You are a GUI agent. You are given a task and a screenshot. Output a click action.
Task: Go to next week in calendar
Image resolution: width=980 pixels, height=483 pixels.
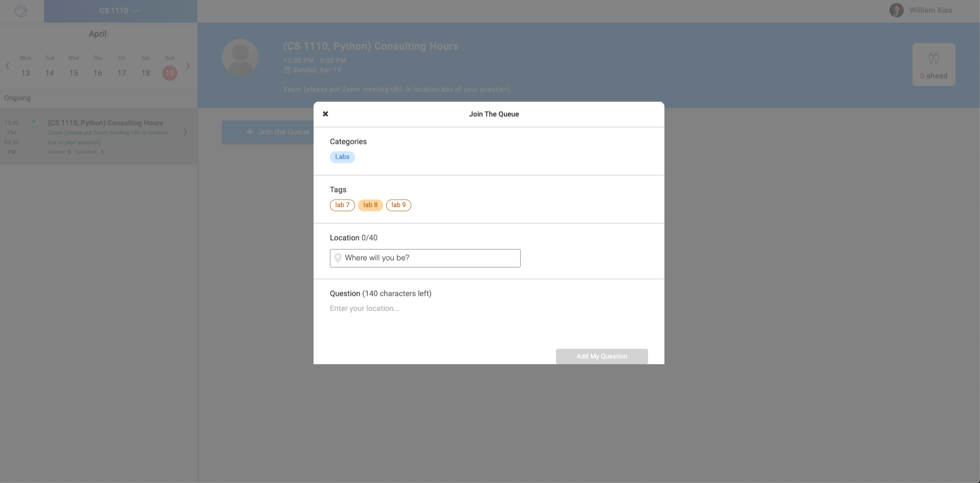(188, 66)
